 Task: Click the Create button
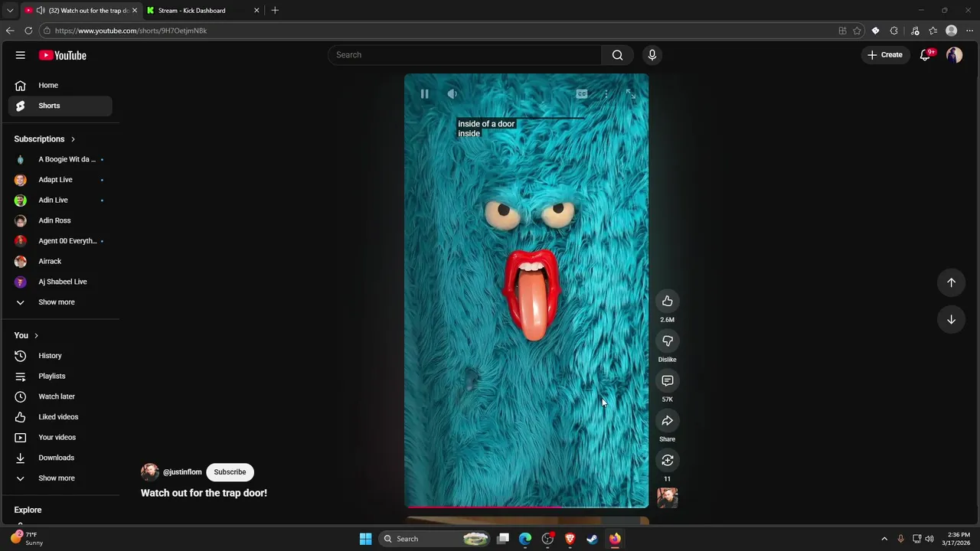tap(885, 55)
